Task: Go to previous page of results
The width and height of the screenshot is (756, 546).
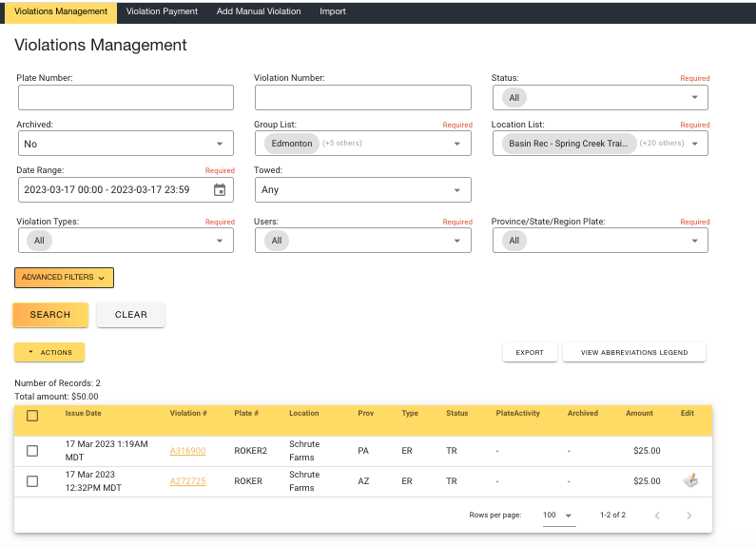Action: (x=656, y=516)
